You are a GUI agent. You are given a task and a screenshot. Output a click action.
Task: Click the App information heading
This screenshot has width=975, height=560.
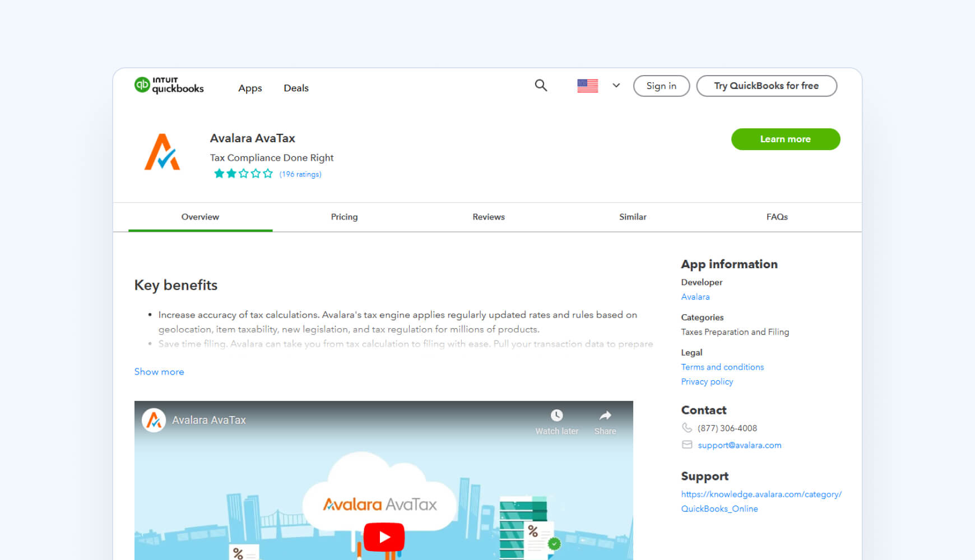[729, 264]
